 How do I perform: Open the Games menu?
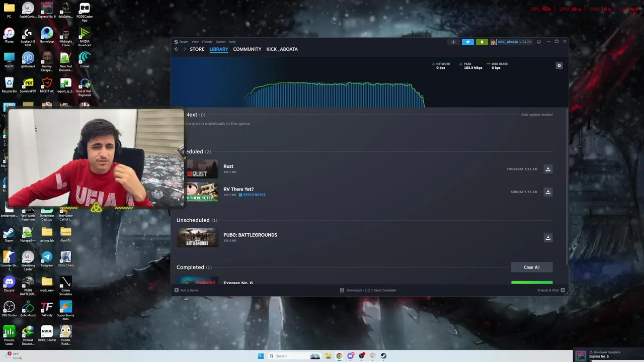(220, 42)
